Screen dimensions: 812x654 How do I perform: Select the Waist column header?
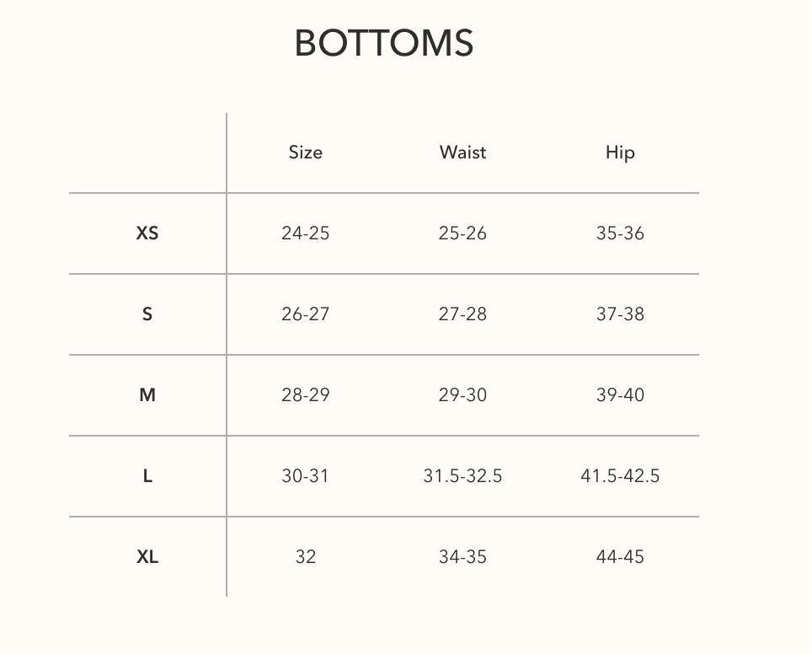point(463,153)
